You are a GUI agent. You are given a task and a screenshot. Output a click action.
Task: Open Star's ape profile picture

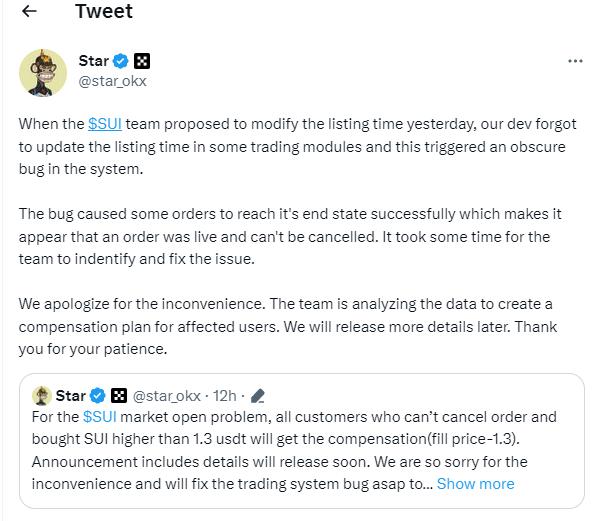click(43, 71)
